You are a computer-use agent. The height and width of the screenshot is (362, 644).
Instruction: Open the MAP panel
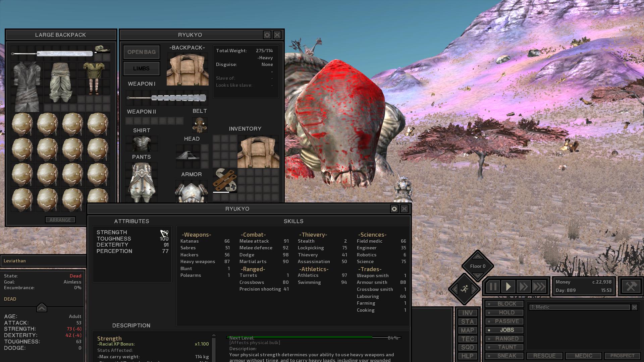click(x=467, y=330)
